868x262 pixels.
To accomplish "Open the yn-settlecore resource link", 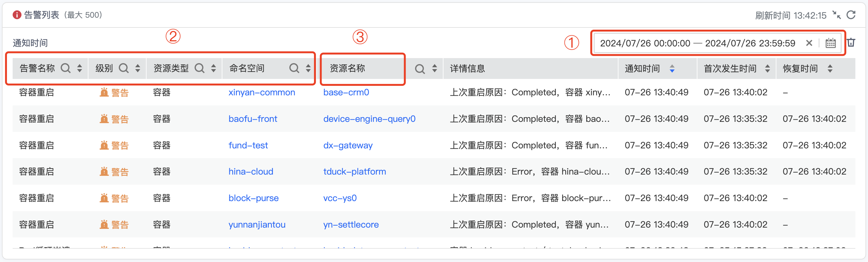I will click(351, 225).
